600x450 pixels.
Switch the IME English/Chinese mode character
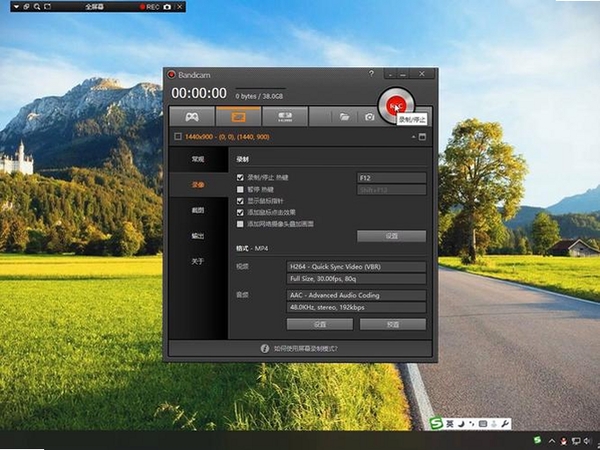click(450, 424)
